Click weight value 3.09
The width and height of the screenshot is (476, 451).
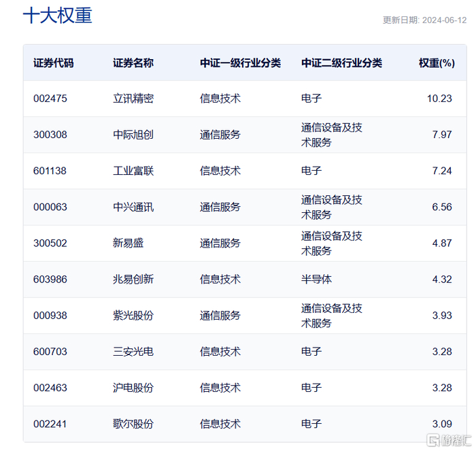[x=442, y=424]
